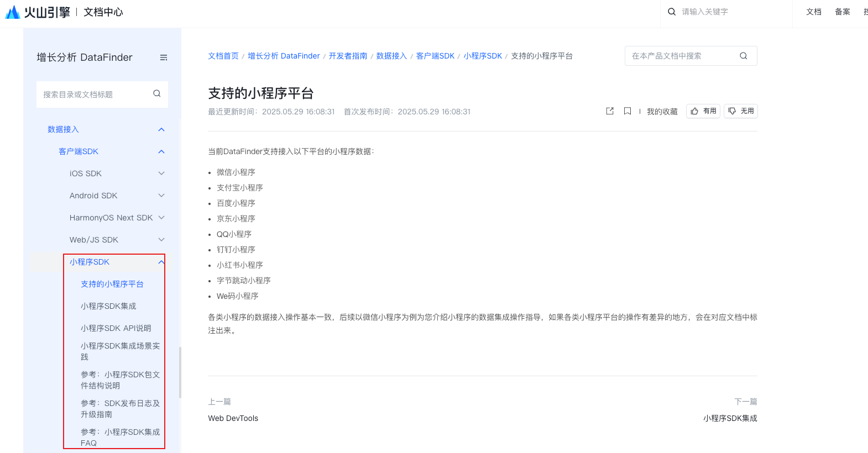
Task: Click the list item 钉钉小程序
Action: (236, 250)
